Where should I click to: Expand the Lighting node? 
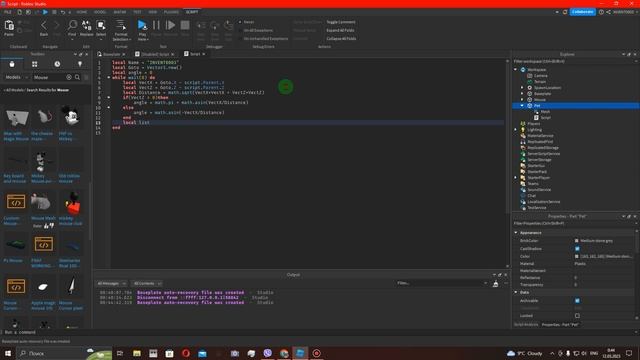pos(516,130)
